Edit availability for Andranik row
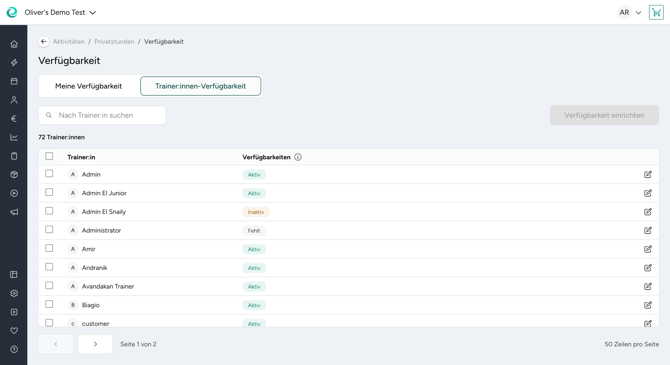This screenshot has width=670, height=365. (x=648, y=268)
